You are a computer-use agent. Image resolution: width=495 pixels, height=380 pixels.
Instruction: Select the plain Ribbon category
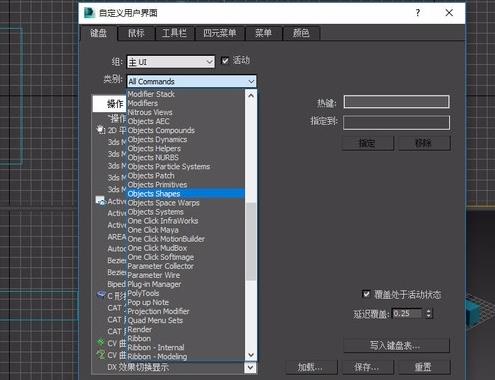139,338
